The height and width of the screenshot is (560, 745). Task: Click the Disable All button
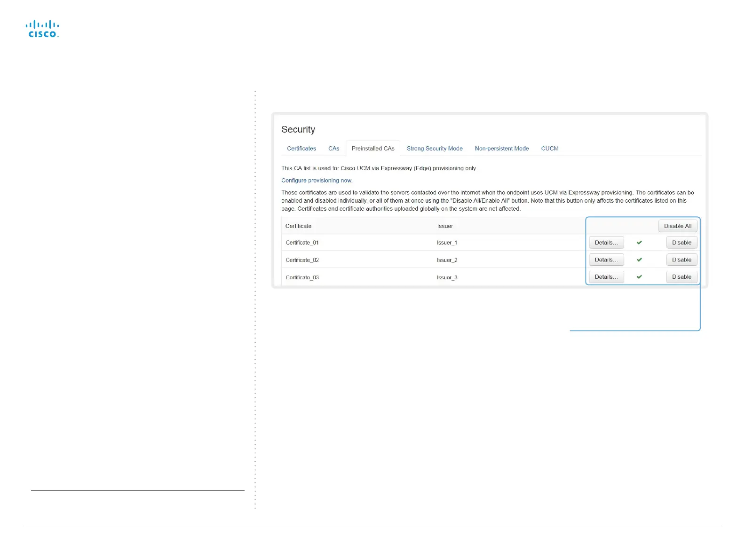tap(678, 226)
